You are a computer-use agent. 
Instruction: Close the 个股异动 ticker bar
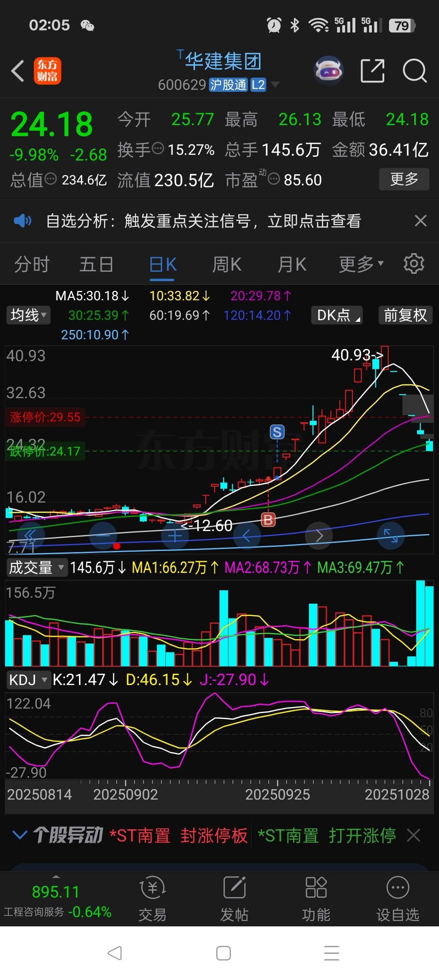[414, 836]
